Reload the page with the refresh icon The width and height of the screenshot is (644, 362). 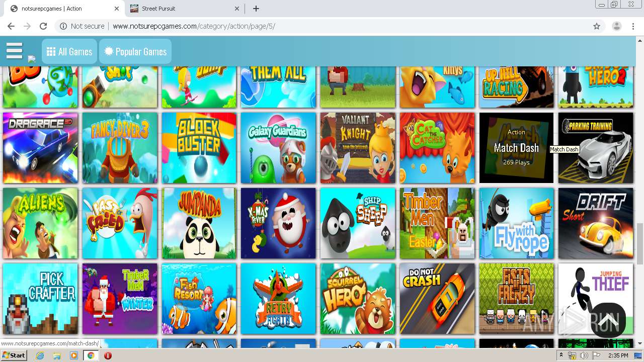(x=43, y=26)
